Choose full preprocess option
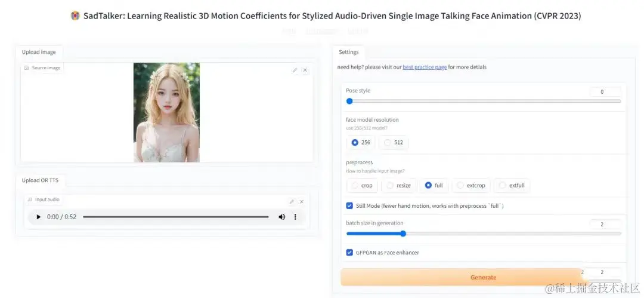This screenshot has width=644, height=298. pyautogui.click(x=434, y=186)
